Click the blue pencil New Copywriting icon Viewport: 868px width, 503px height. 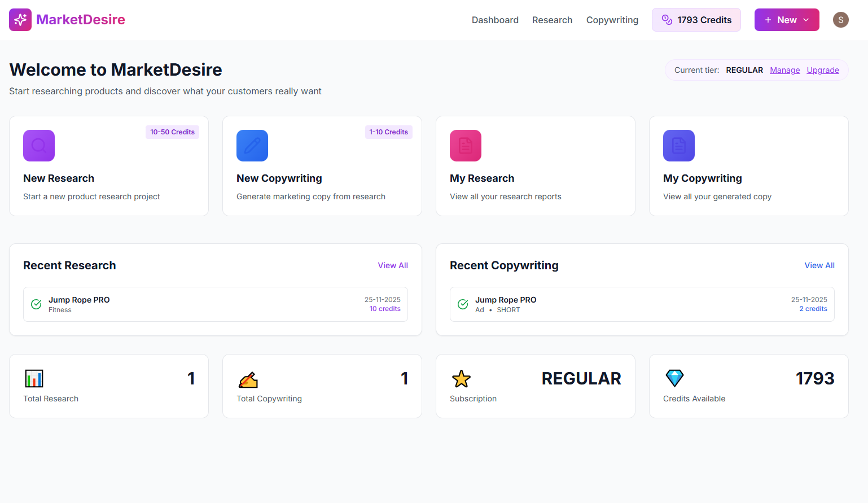(x=252, y=146)
